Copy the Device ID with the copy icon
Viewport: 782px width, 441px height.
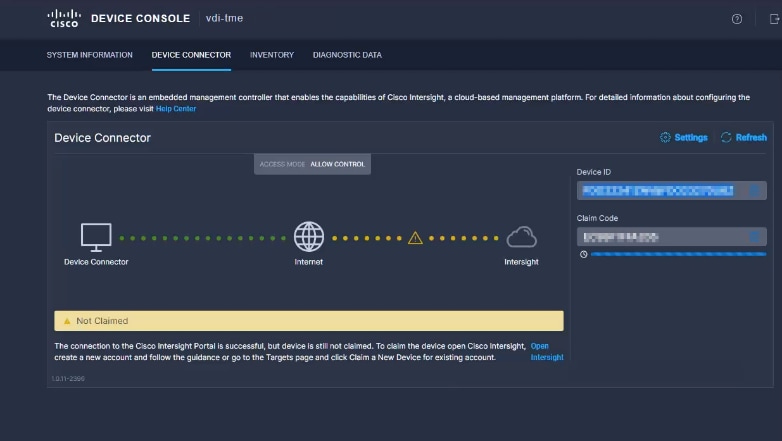[x=755, y=191]
